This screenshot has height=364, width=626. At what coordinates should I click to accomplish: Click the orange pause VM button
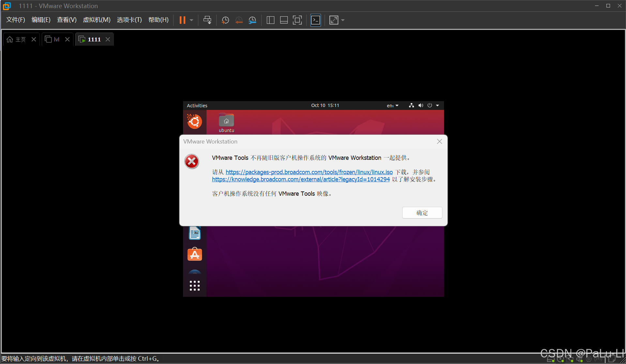(x=182, y=20)
